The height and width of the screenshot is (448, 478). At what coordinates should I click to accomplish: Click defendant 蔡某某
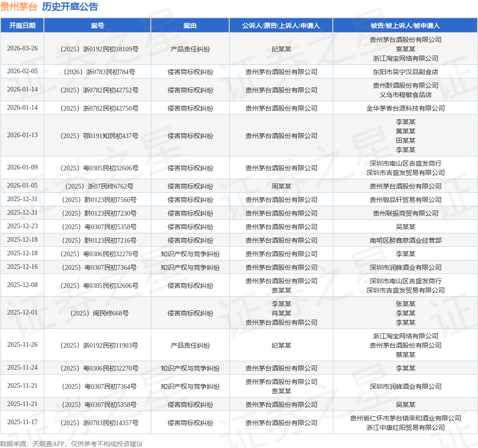(x=405, y=355)
